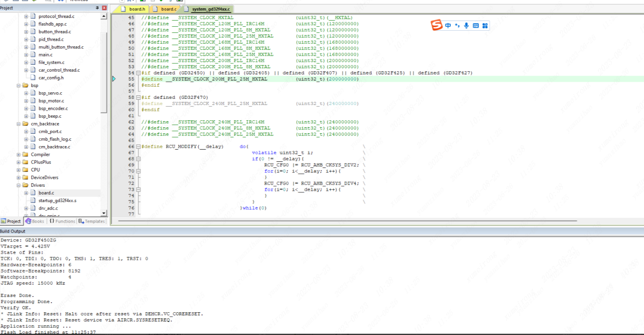Screen dimensions: 644x335
Task: Open the Functions tab
Action: (x=62, y=221)
